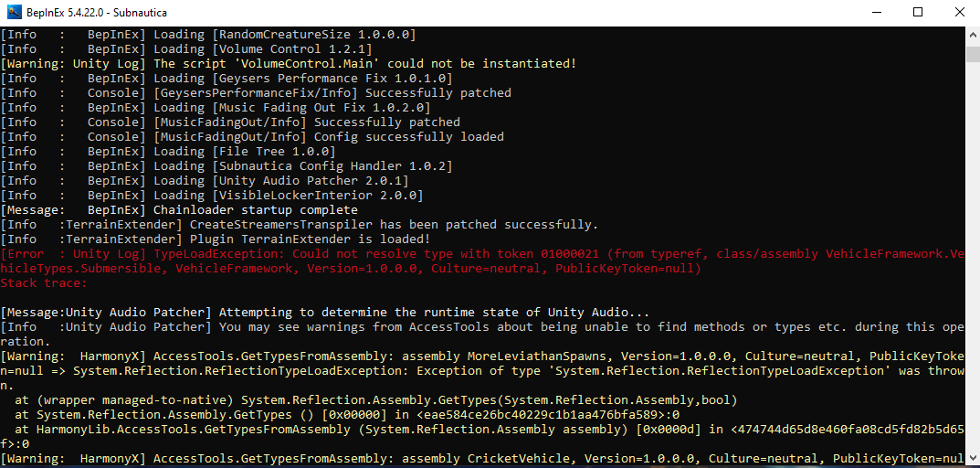Image resolution: width=980 pixels, height=468 pixels.
Task: Click the 'Loading [VisibleLockerInterior 2.0.0]' line
Action: coord(212,196)
